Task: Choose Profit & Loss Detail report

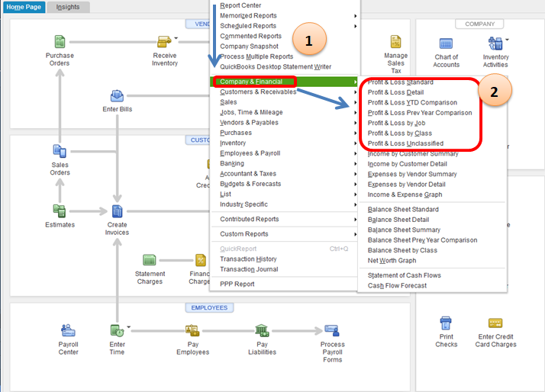Action: click(x=395, y=92)
